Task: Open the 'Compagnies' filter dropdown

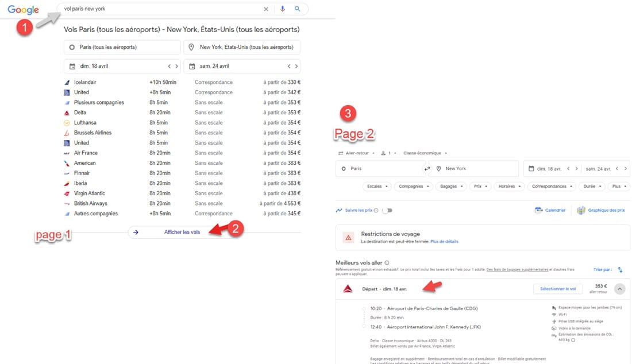Action: pos(414,187)
